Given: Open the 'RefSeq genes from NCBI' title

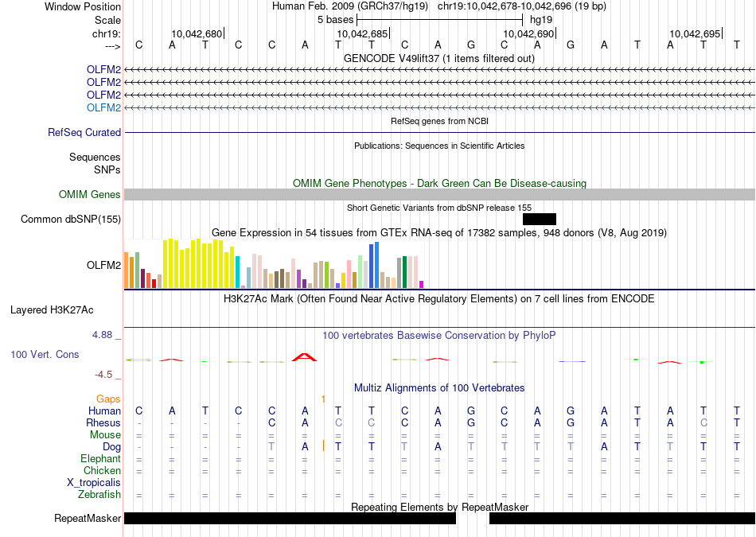Looking at the screenshot, I should [439, 121].
